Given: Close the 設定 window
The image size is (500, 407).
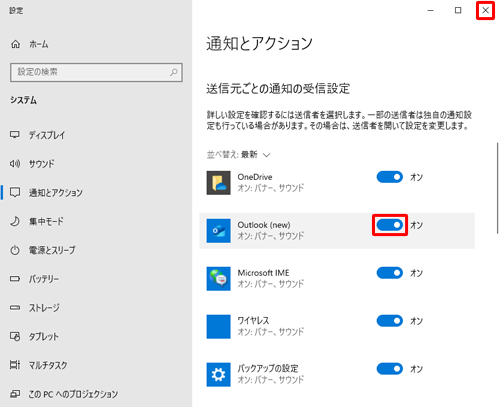Looking at the screenshot, I should [485, 10].
